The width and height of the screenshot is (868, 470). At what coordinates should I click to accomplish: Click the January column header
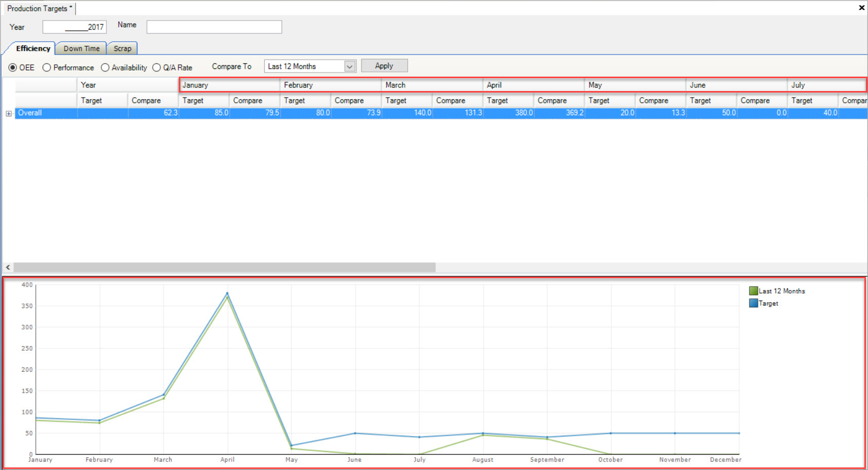coord(230,85)
